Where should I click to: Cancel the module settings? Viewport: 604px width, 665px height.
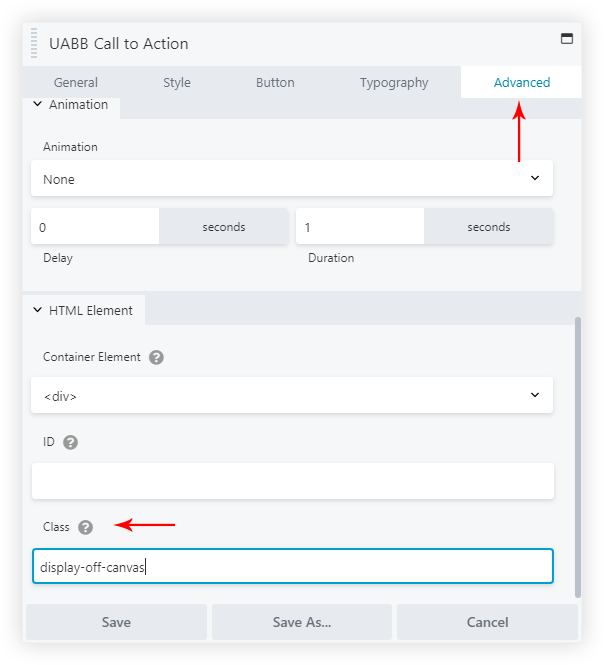tap(488, 622)
